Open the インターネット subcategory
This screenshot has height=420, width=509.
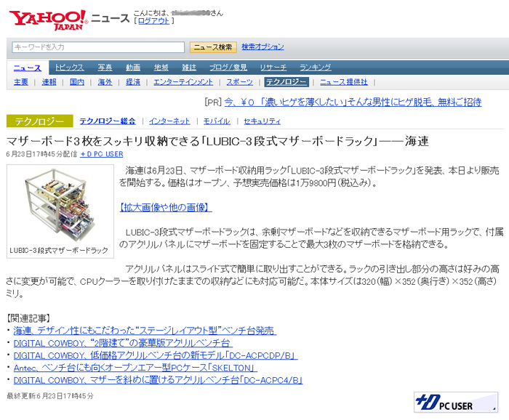click(x=169, y=121)
